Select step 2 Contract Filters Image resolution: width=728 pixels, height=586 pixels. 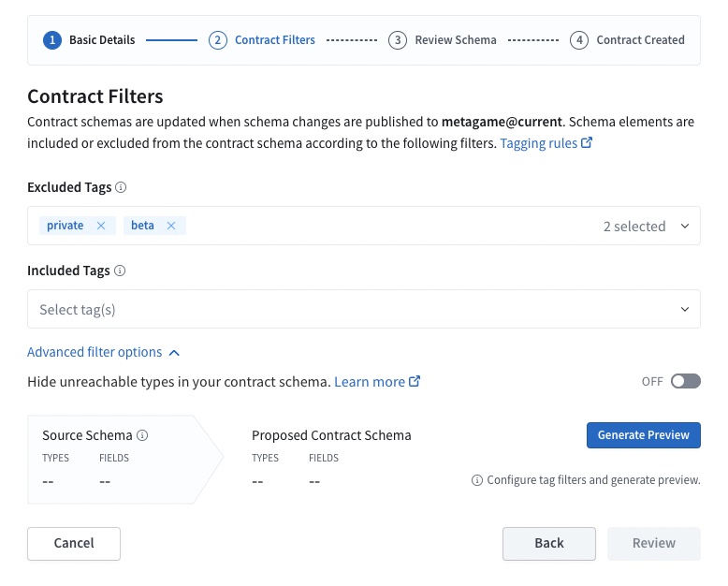(x=262, y=40)
